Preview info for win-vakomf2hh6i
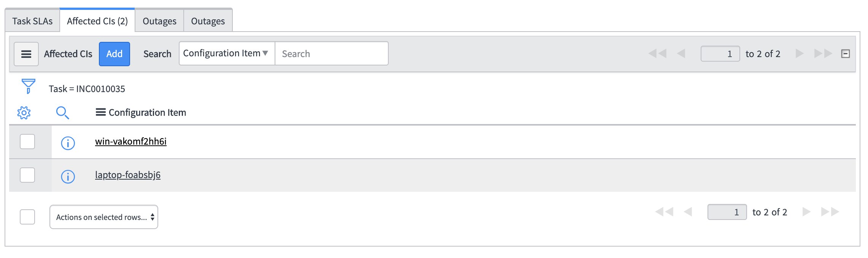The width and height of the screenshot is (868, 258). [x=68, y=143]
